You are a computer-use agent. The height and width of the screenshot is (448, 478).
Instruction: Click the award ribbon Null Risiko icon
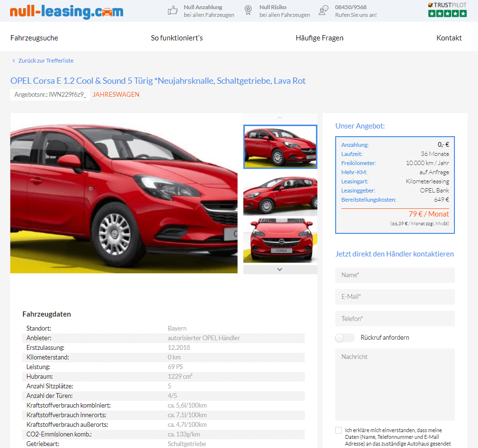(248, 11)
